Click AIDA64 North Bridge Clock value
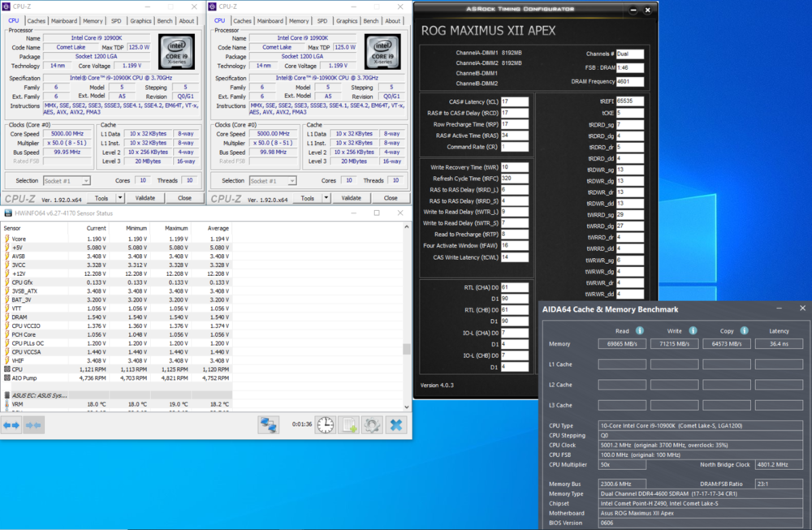The image size is (812, 530). [x=779, y=465]
